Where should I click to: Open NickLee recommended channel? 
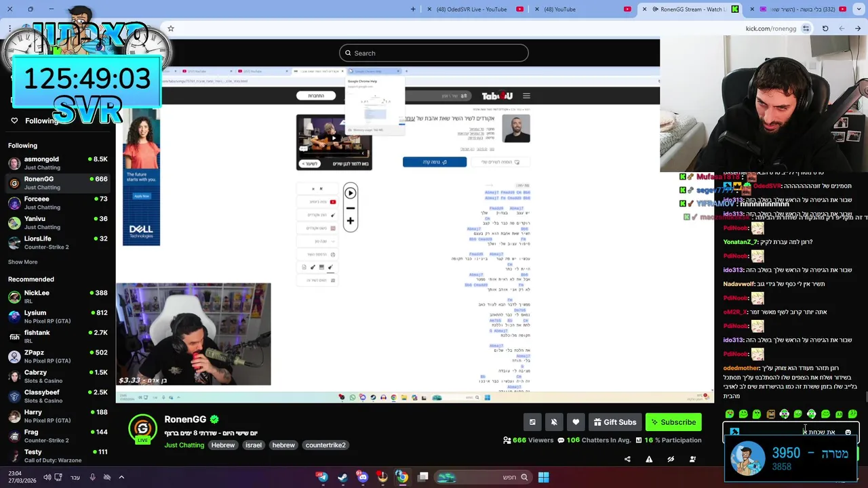point(58,296)
